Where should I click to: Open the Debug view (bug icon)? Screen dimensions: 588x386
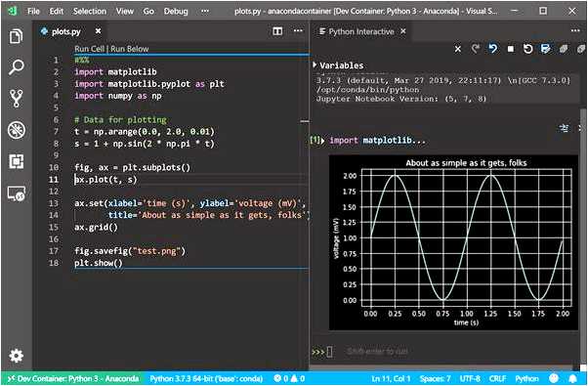[17, 130]
